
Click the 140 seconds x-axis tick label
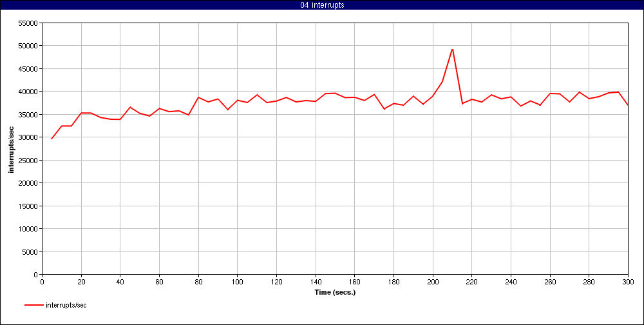316,282
